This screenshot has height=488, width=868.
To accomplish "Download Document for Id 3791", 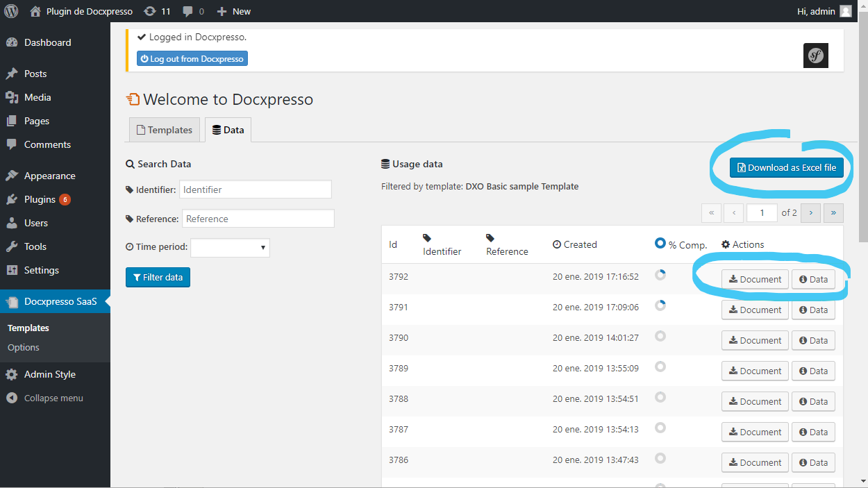I will (756, 310).
